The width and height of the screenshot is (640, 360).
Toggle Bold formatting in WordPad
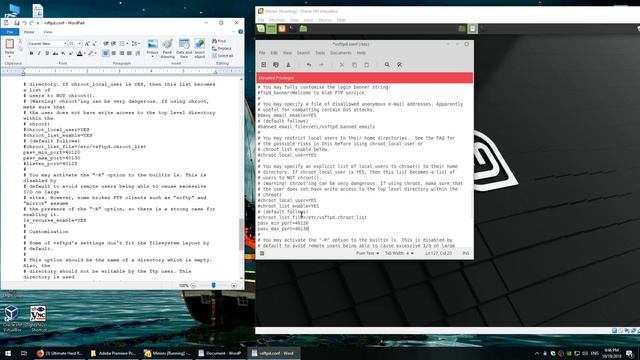31,53
